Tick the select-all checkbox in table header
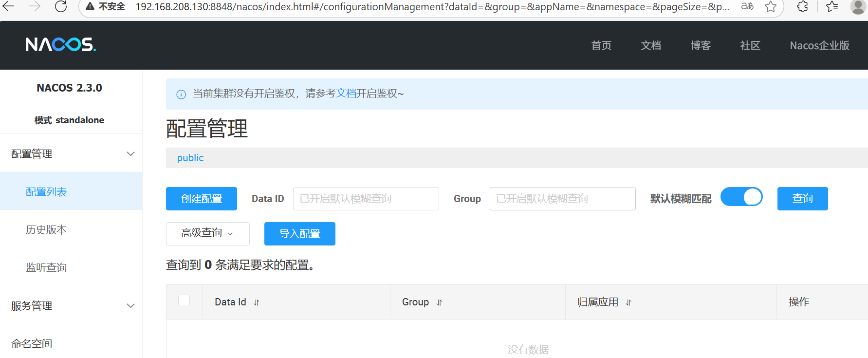This screenshot has height=358, width=868. pyautogui.click(x=184, y=301)
